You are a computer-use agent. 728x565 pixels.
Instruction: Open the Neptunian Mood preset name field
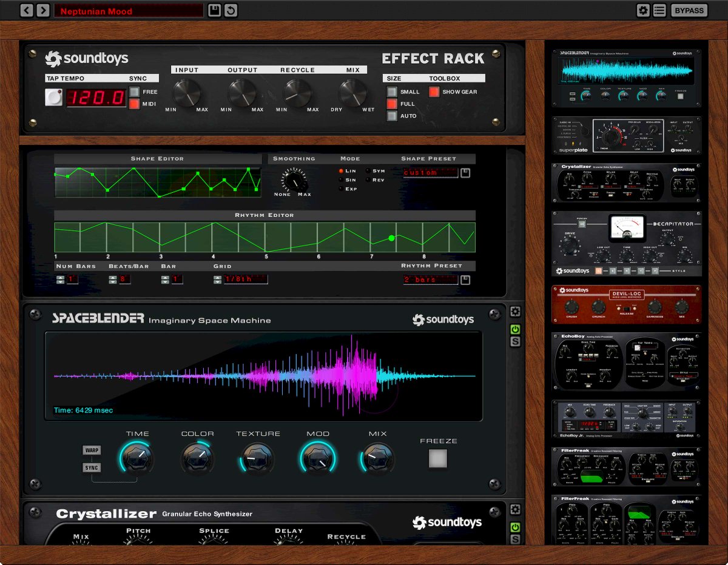(x=129, y=11)
